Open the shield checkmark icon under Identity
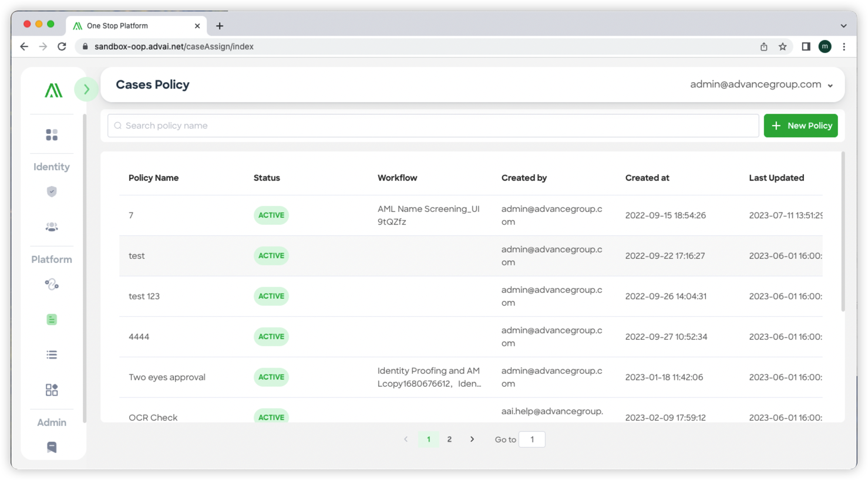The height and width of the screenshot is (480, 868). [52, 191]
